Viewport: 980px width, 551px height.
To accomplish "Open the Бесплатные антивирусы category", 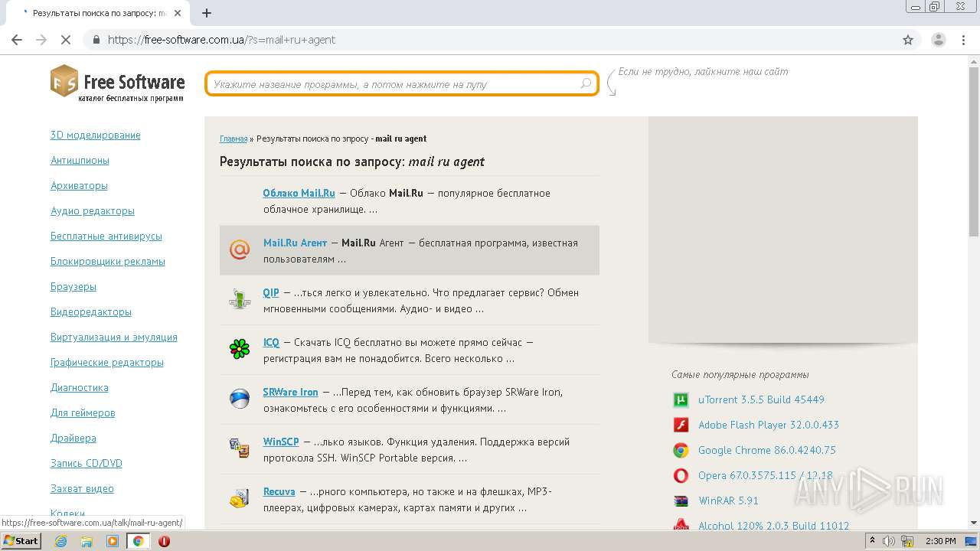I will pos(106,236).
